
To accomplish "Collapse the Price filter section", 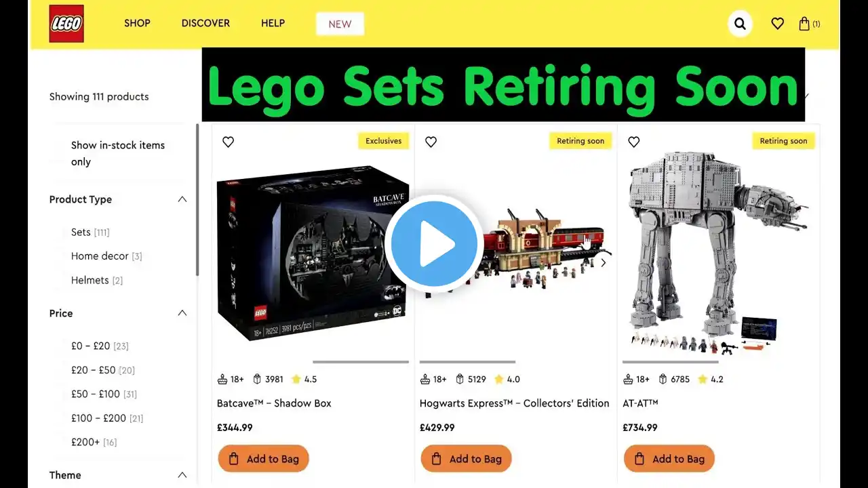I will (182, 313).
